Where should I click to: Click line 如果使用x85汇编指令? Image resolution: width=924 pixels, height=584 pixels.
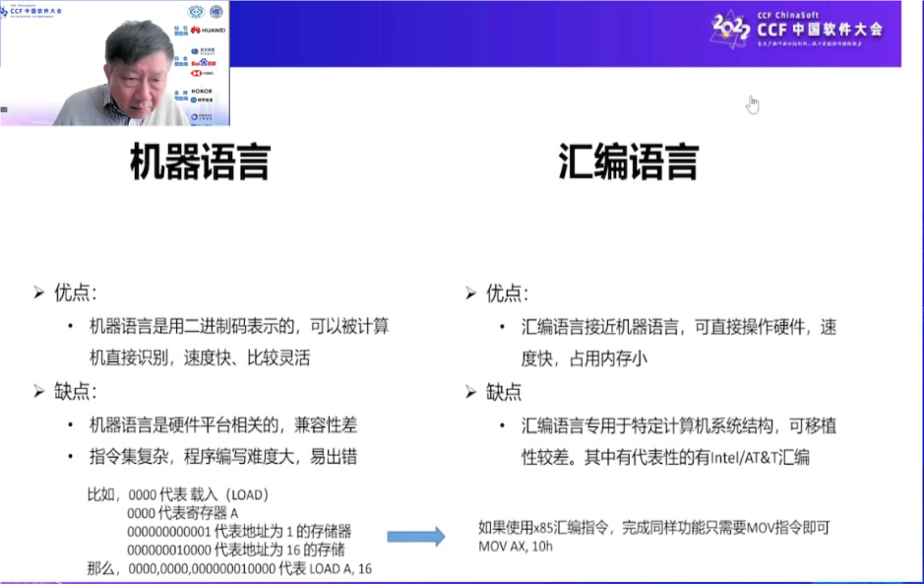tap(654, 527)
